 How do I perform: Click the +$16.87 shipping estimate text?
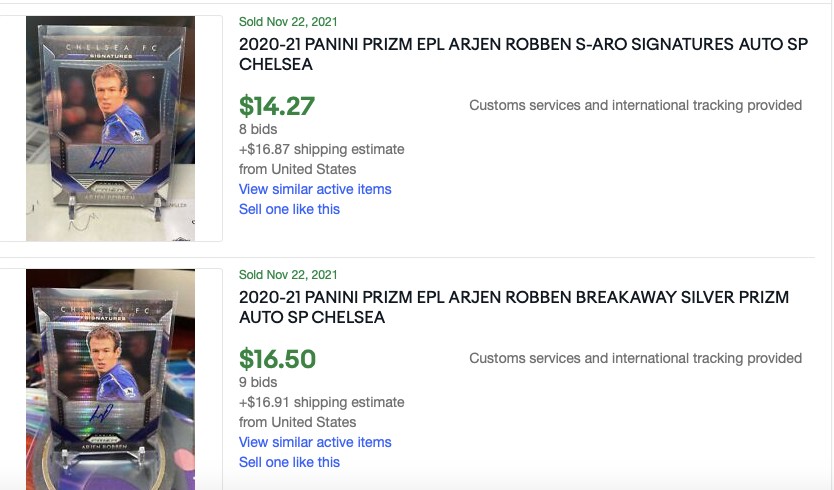(321, 149)
